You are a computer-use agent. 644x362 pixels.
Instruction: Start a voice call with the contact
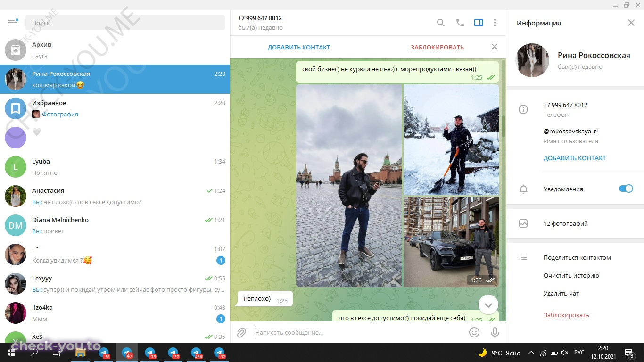tap(460, 23)
